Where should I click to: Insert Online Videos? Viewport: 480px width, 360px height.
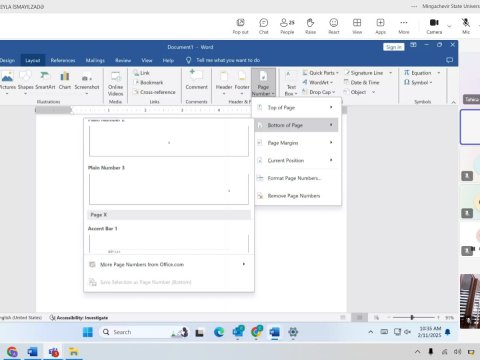(x=115, y=84)
